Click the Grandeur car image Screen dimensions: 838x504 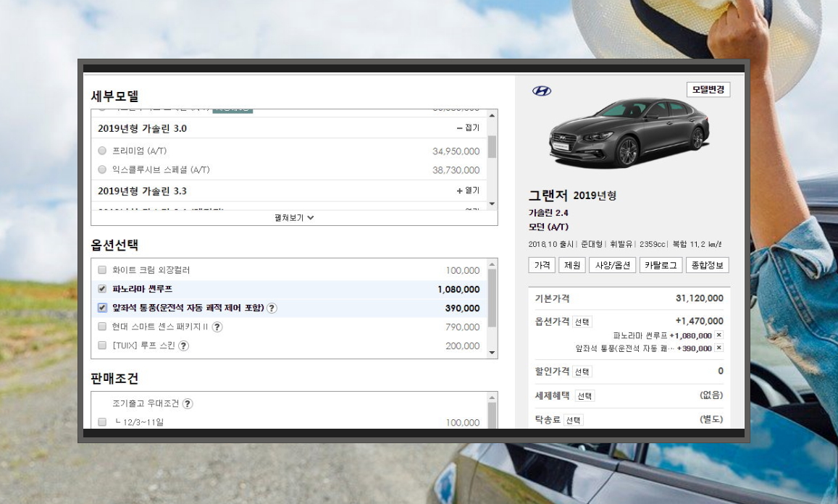[x=629, y=133]
